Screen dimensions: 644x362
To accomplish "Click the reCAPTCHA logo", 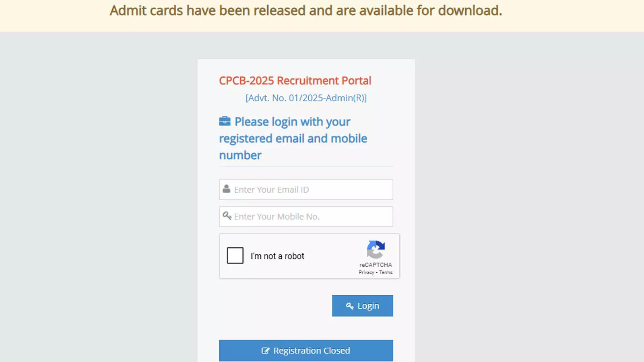I will tap(376, 250).
